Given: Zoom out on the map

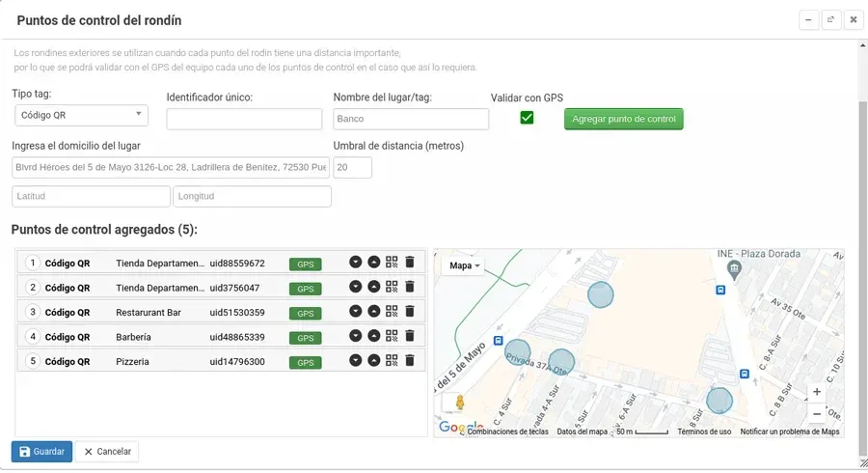Looking at the screenshot, I should click(817, 414).
